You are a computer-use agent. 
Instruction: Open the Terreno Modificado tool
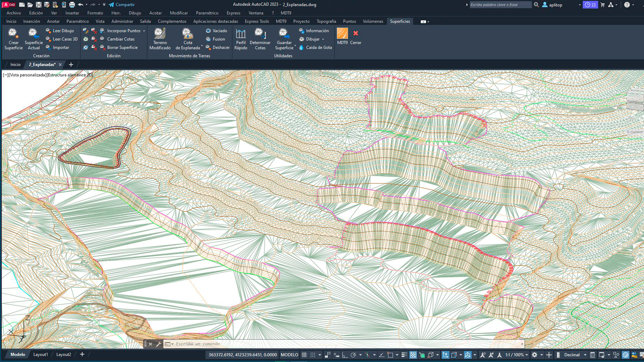point(160,39)
